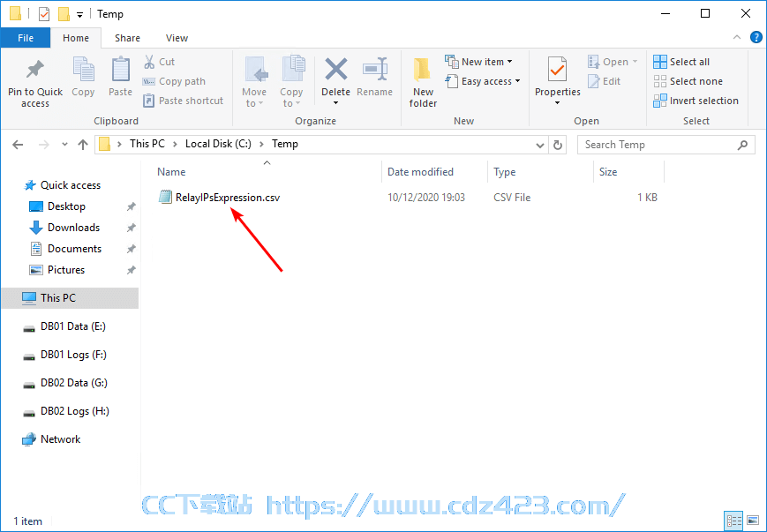Viewport: 767px width, 532px height.
Task: Open the recent locations dropdown
Action: coord(64,144)
